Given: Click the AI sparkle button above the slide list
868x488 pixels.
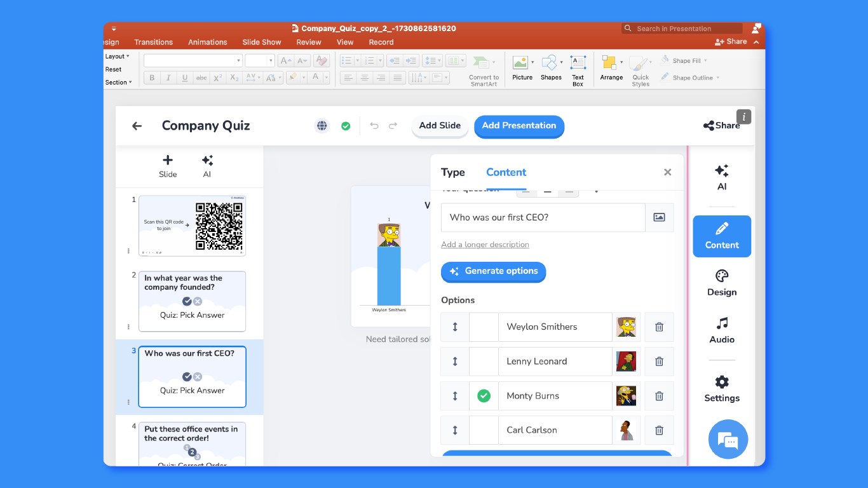Looking at the screenshot, I should pos(207,166).
